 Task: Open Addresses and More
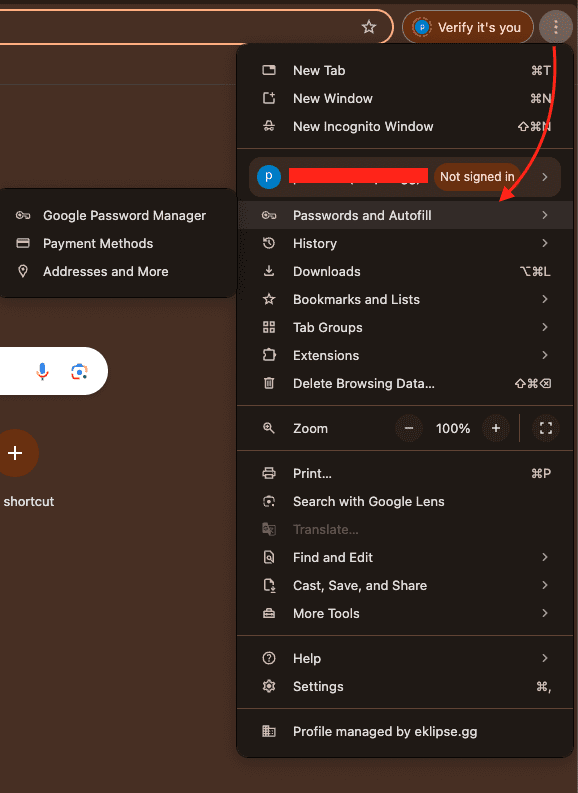pos(117,272)
